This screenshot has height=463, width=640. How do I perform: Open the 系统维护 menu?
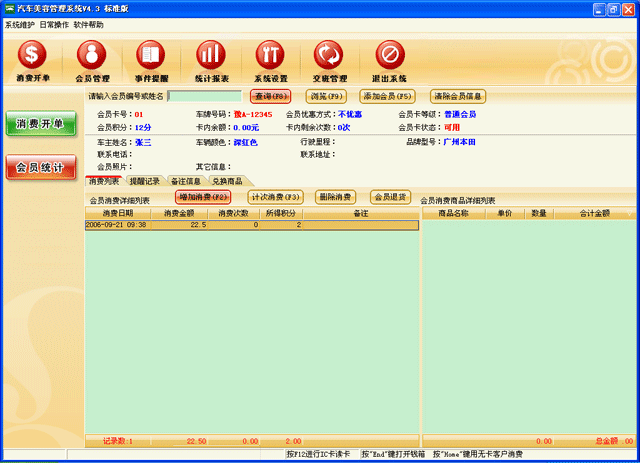click(x=20, y=23)
